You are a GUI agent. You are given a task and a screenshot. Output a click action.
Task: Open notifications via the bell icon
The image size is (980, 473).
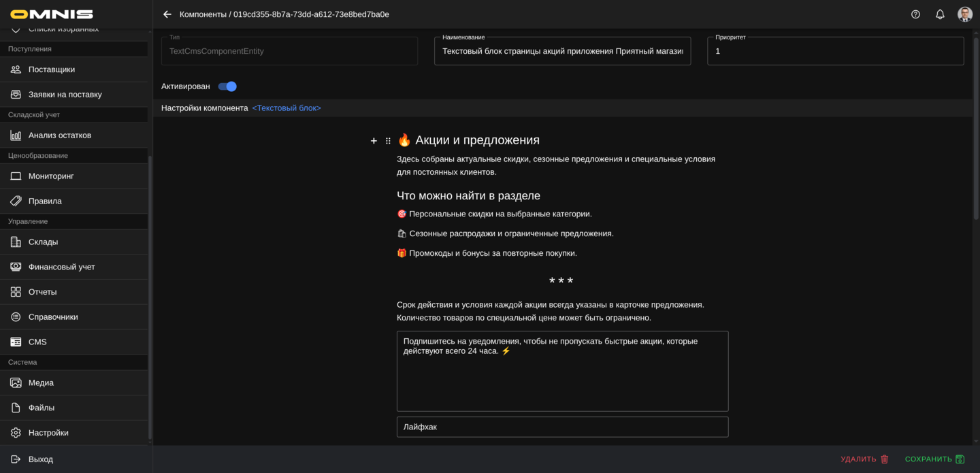(x=940, y=14)
